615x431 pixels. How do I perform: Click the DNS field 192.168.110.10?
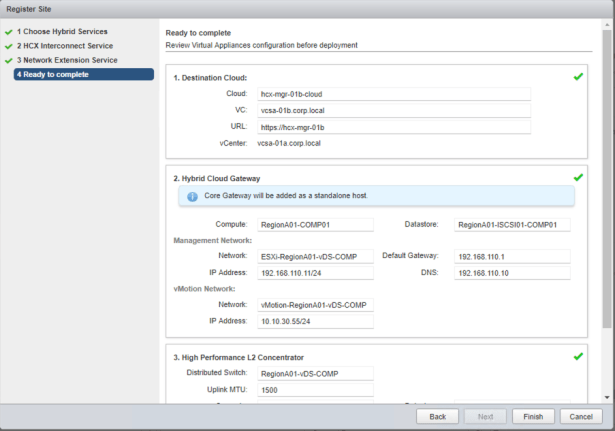point(512,273)
